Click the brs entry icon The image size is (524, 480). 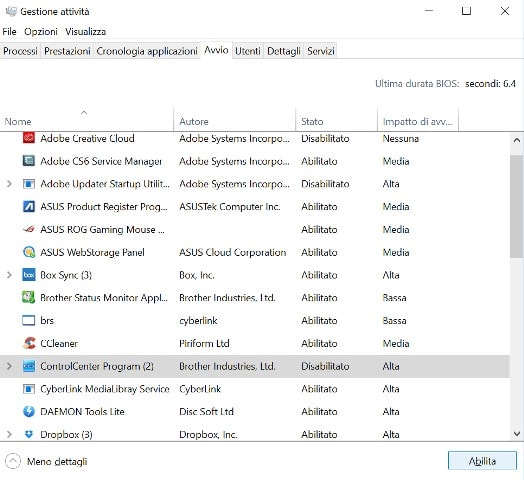(x=29, y=320)
